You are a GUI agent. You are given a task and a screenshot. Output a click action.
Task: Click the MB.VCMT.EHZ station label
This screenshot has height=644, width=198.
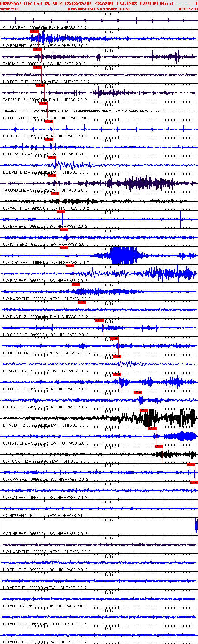15,371
